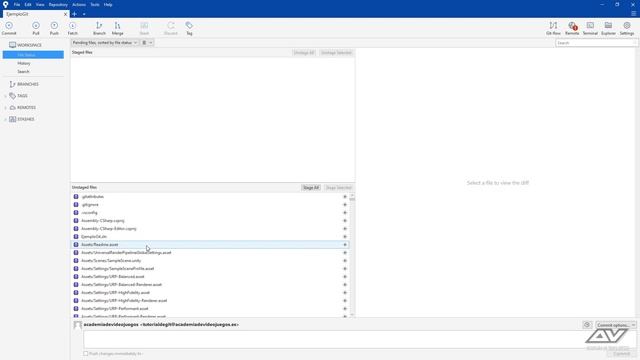
Task: Click the Sourcetree logo icon
Action: (5, 4)
